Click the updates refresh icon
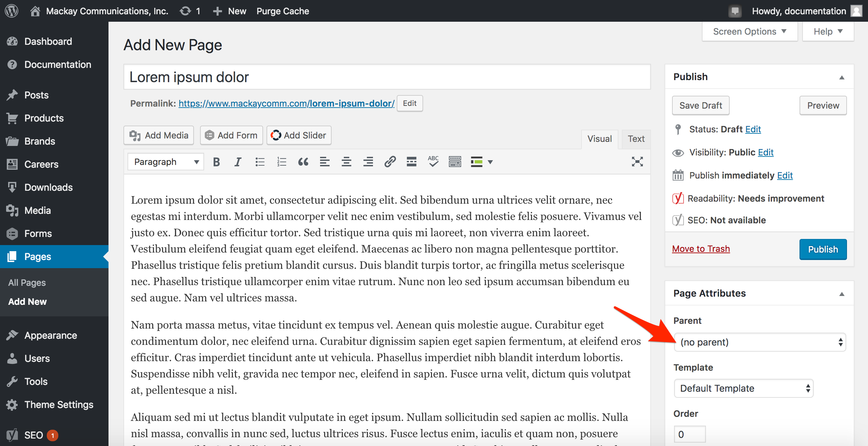This screenshot has width=868, height=446. [185, 11]
